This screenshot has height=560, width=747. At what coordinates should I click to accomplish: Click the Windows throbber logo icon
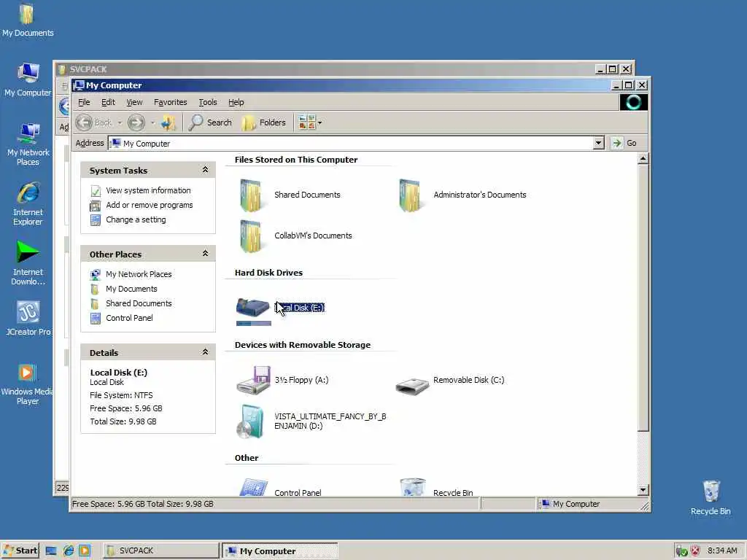pos(633,102)
